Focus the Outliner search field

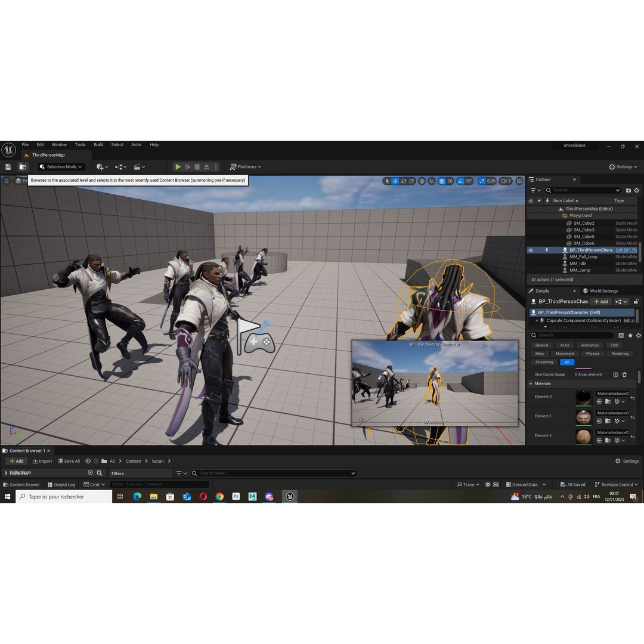click(583, 190)
